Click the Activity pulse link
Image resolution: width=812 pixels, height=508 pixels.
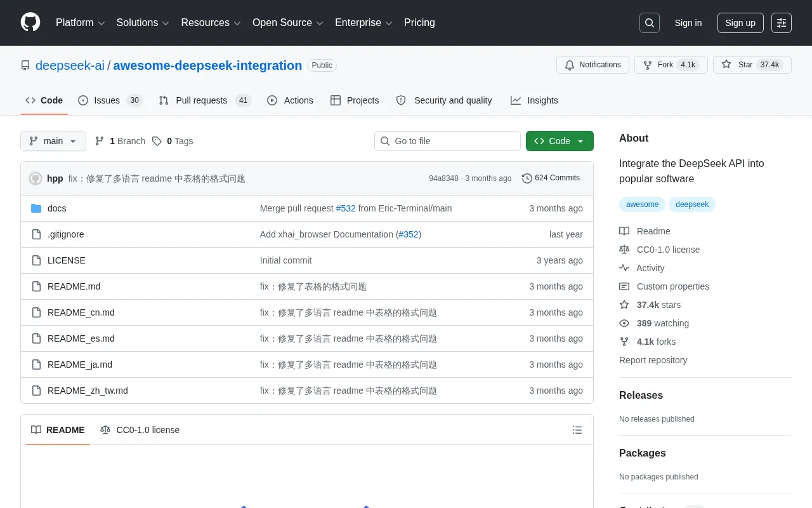tap(642, 268)
